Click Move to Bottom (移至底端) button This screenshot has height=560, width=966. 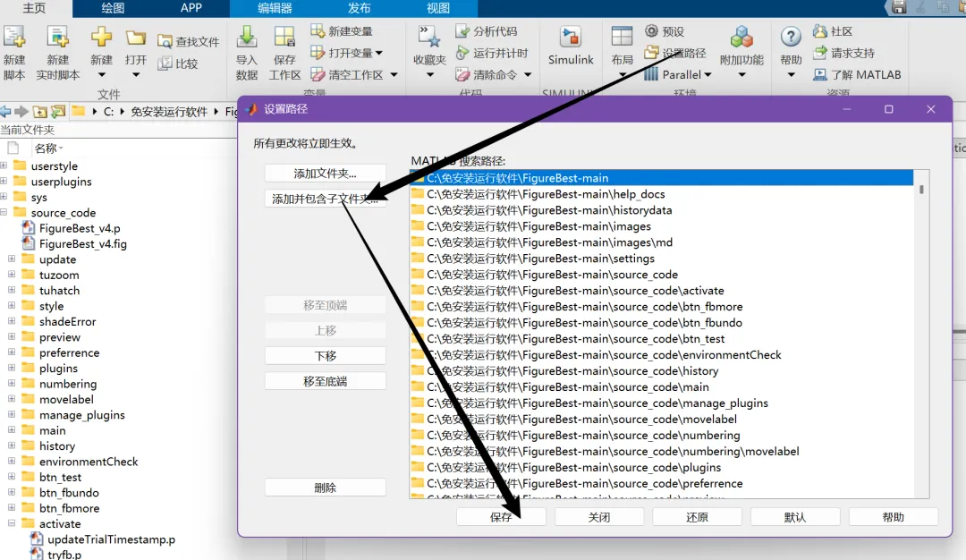[326, 381]
